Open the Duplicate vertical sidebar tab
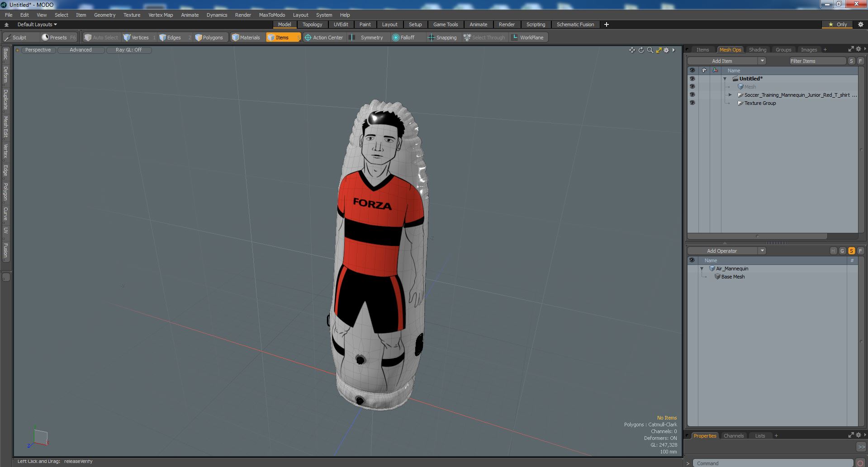The image size is (868, 467). [6, 100]
